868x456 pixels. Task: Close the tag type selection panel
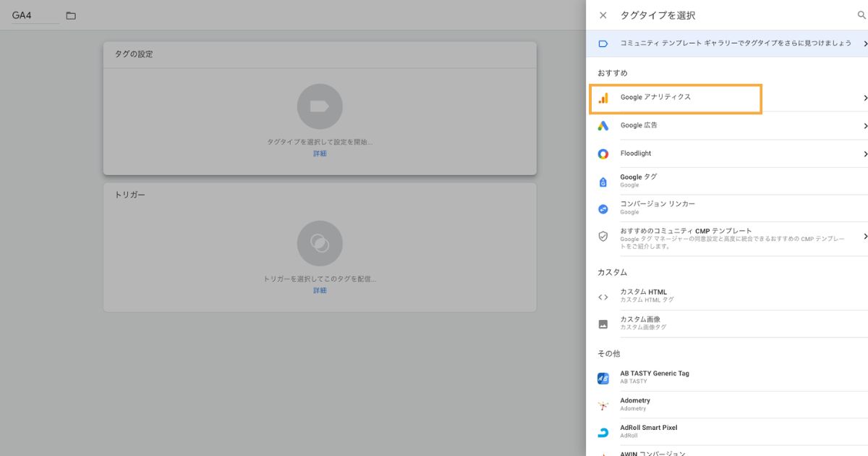(603, 15)
